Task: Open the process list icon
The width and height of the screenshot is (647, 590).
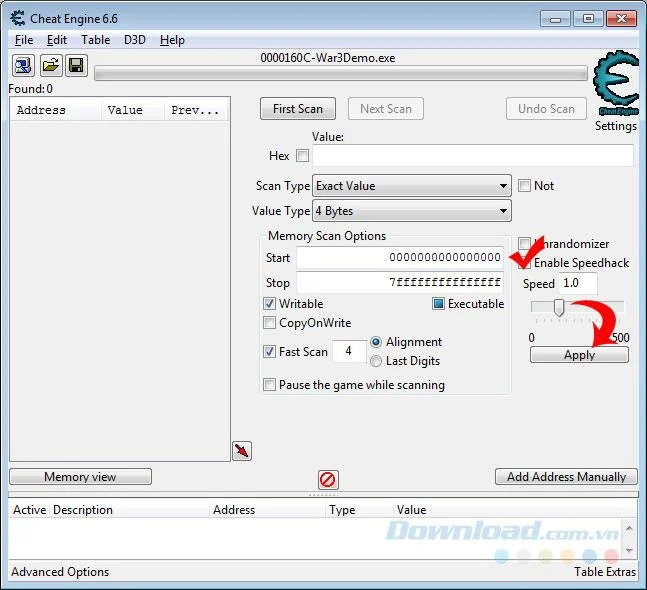Action: [x=23, y=65]
